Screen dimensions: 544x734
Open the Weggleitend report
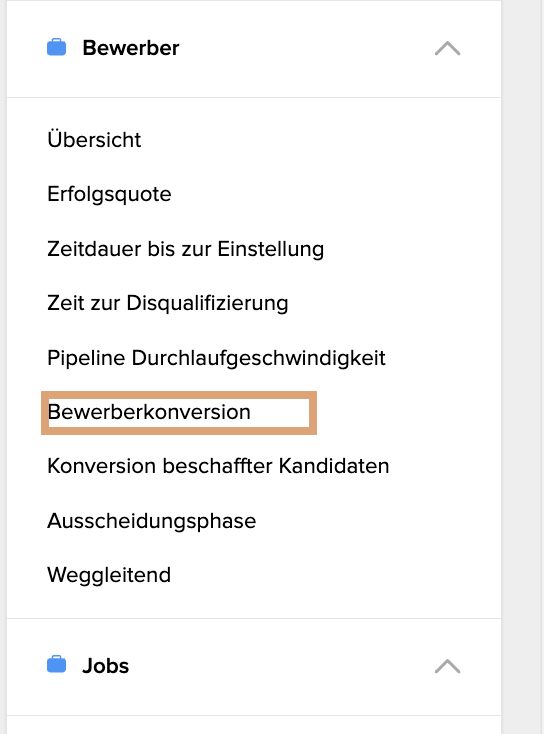tap(109, 575)
